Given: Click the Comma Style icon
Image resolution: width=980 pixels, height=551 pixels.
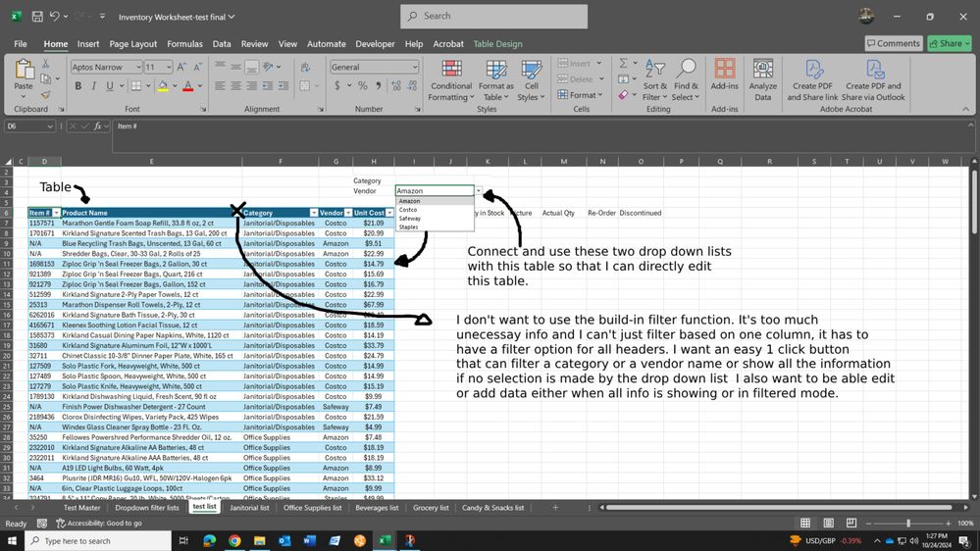Looking at the screenshot, I should (x=378, y=86).
